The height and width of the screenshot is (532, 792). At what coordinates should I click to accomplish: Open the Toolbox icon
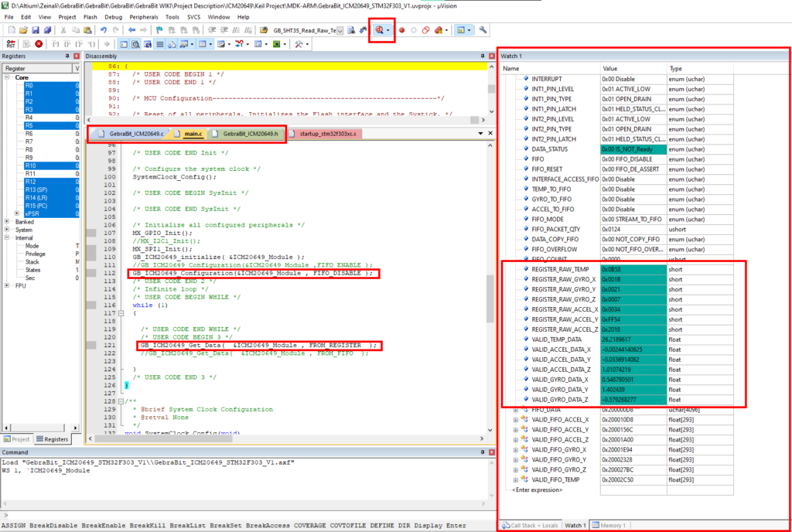299,44
